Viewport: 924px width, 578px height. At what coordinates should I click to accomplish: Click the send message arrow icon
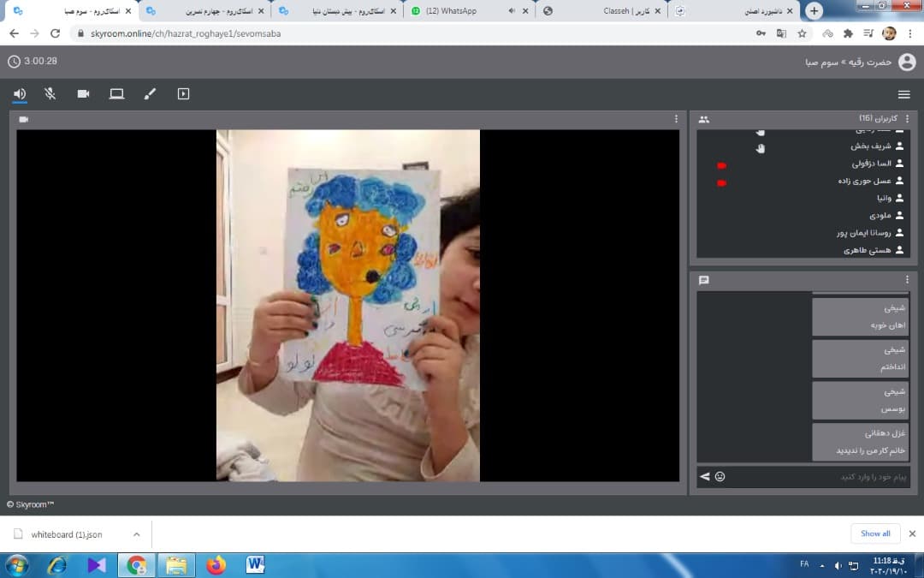point(705,477)
